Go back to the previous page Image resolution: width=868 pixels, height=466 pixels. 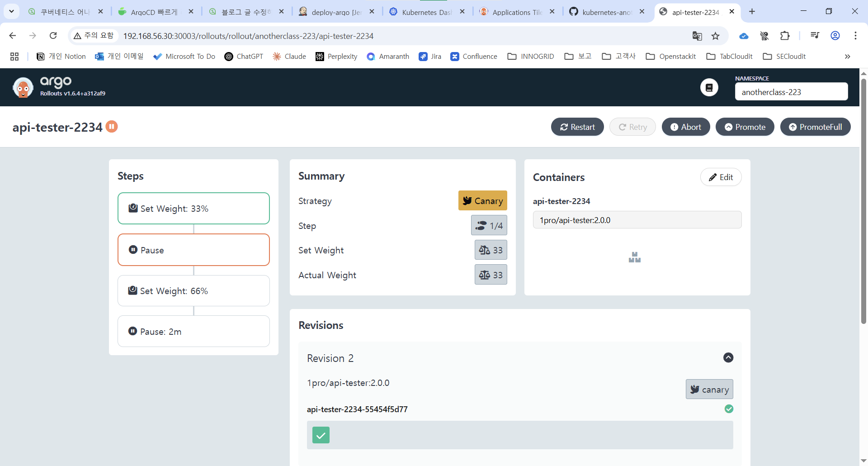13,36
